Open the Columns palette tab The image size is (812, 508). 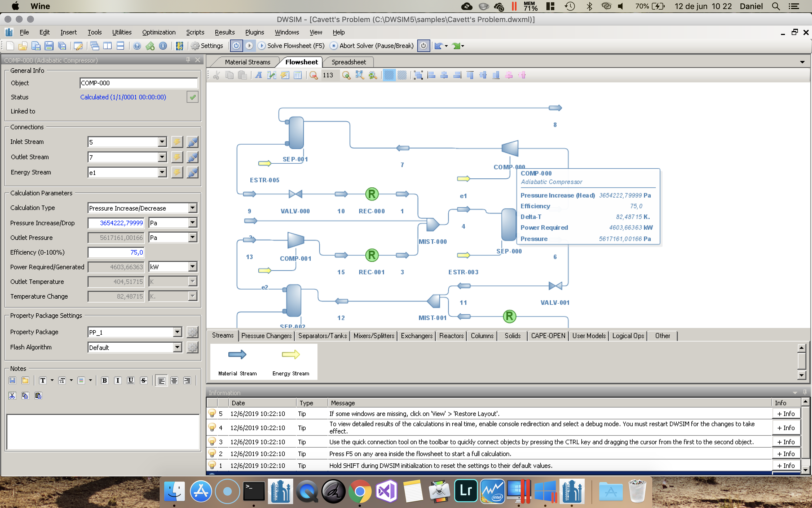pos(482,336)
